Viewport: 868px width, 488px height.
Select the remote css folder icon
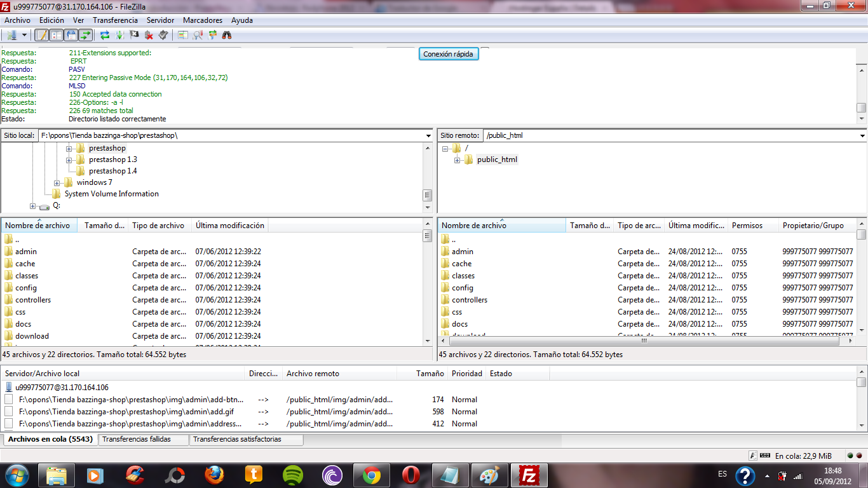pos(445,311)
